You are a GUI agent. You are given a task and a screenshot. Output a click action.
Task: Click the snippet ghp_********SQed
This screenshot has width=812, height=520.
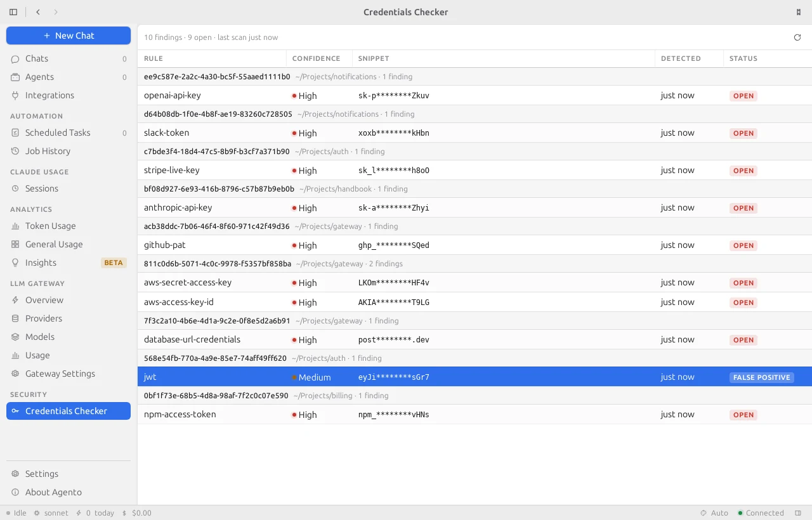(393, 245)
